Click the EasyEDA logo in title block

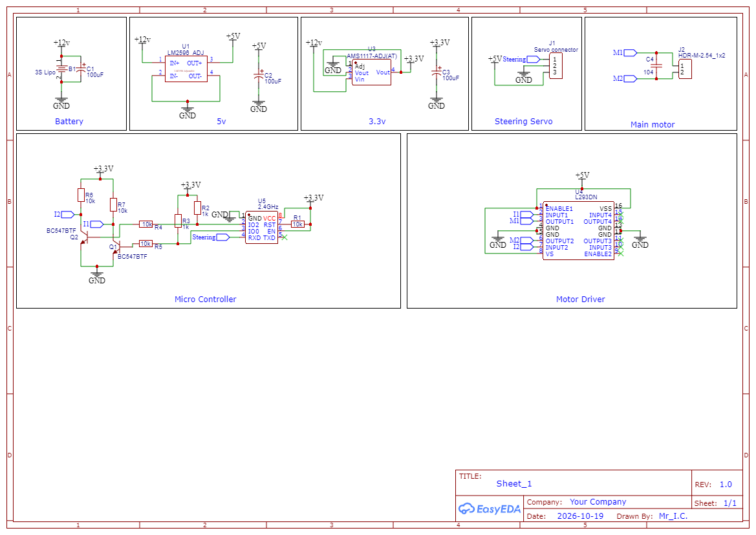coord(489,508)
